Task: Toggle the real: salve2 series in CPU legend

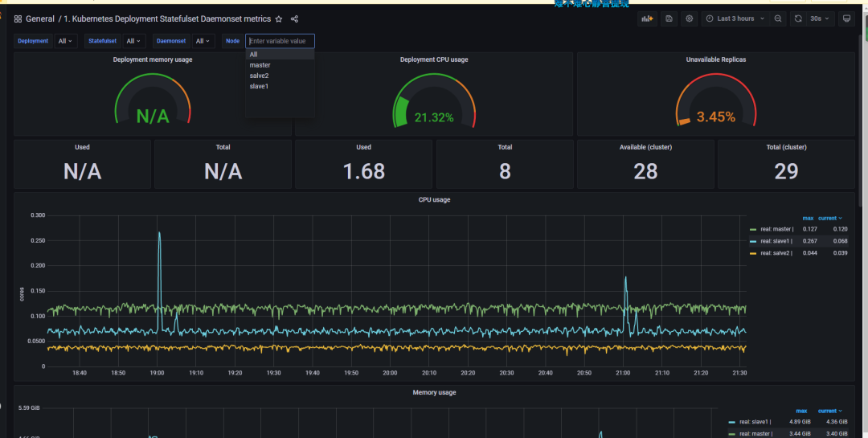Action: coord(776,253)
